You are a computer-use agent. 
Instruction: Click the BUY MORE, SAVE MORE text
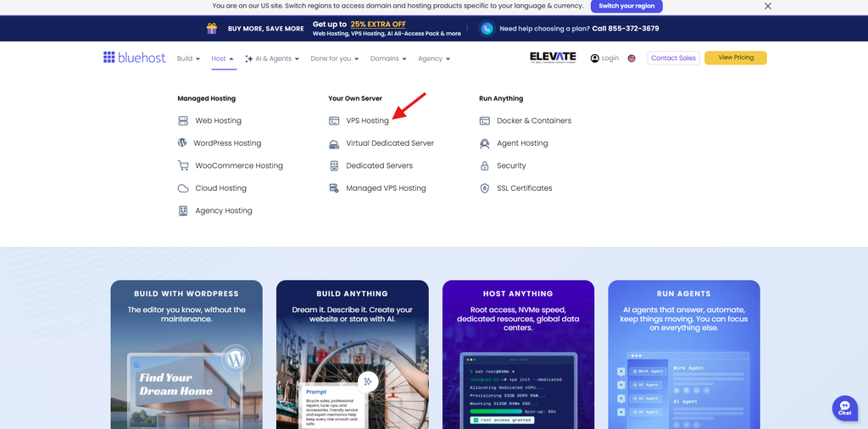(265, 29)
